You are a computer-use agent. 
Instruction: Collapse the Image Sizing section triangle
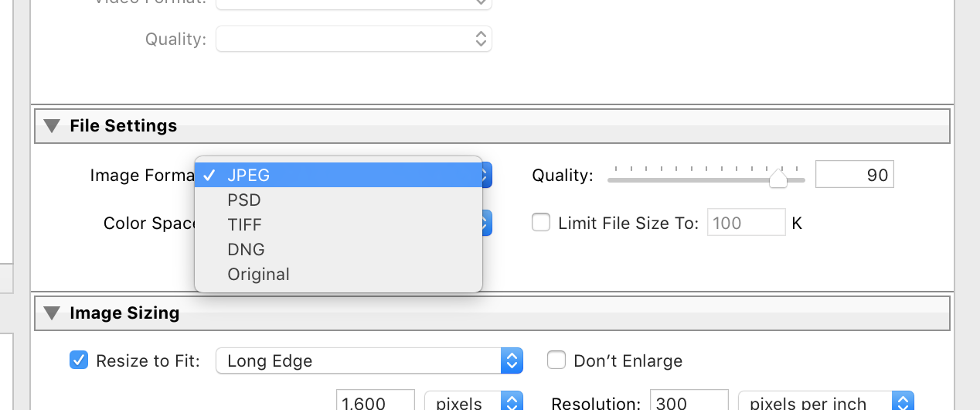51,313
